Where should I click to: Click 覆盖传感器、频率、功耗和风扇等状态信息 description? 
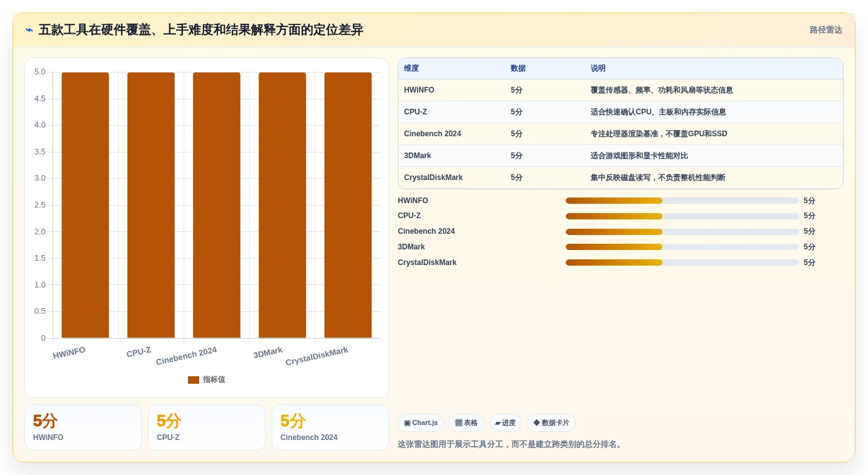(x=662, y=90)
